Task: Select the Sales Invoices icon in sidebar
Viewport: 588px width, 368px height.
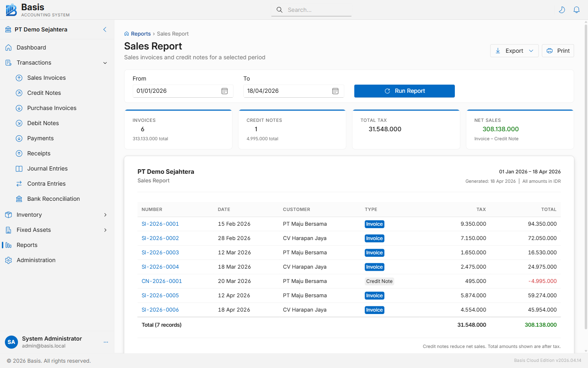Action: (19, 78)
